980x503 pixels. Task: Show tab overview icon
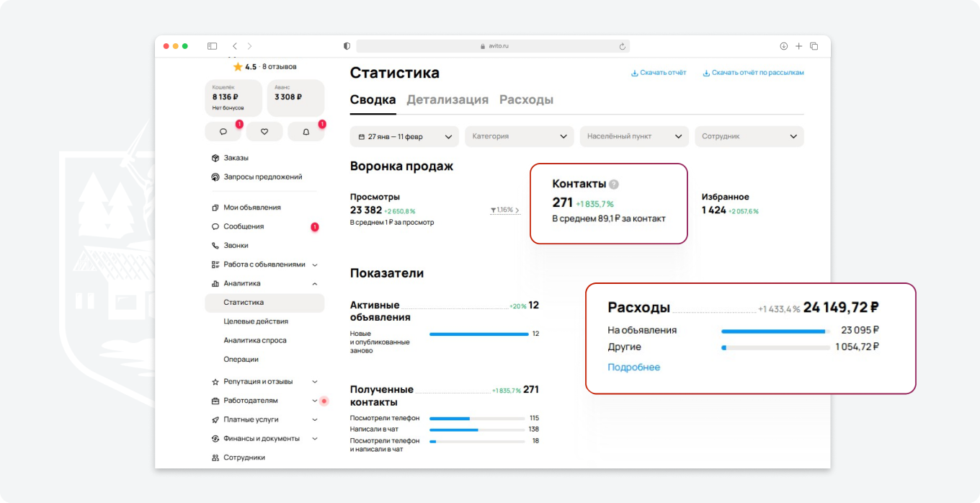pyautogui.click(x=814, y=46)
